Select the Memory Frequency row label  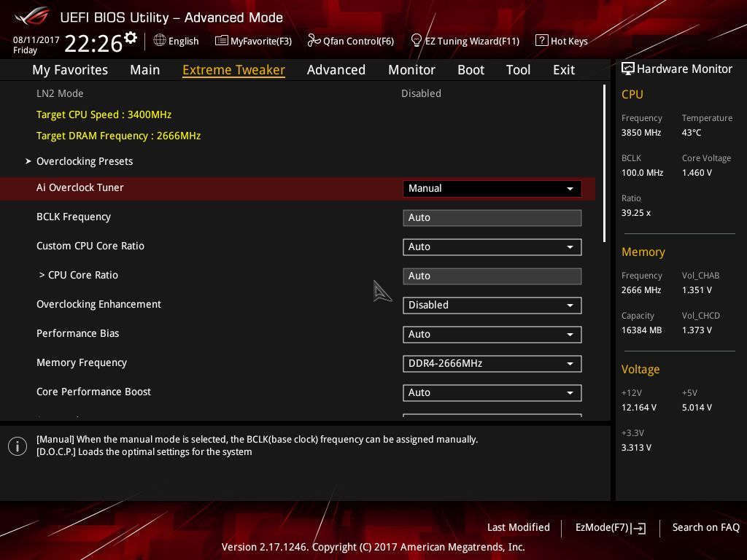point(82,363)
